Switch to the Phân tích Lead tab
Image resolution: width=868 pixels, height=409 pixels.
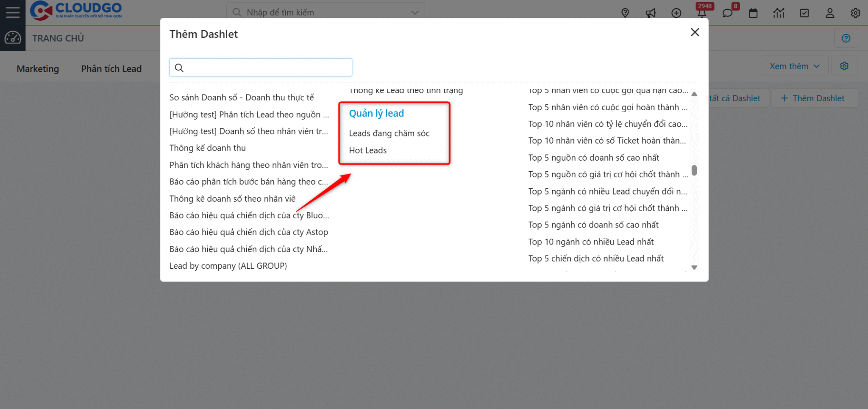click(111, 69)
